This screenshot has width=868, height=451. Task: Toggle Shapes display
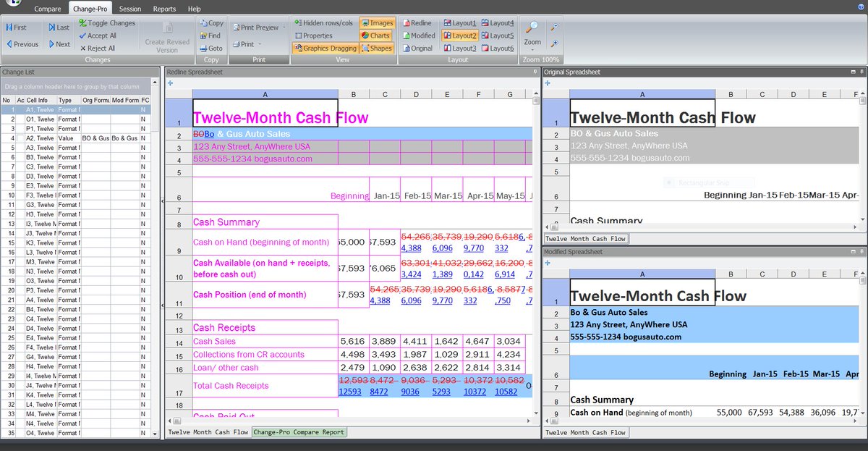pos(376,48)
